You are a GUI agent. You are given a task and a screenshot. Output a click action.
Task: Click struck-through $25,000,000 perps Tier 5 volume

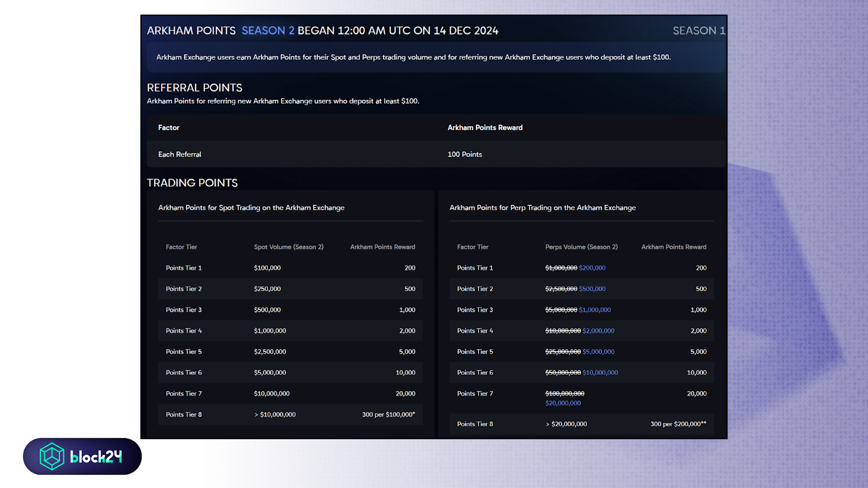click(x=563, y=352)
